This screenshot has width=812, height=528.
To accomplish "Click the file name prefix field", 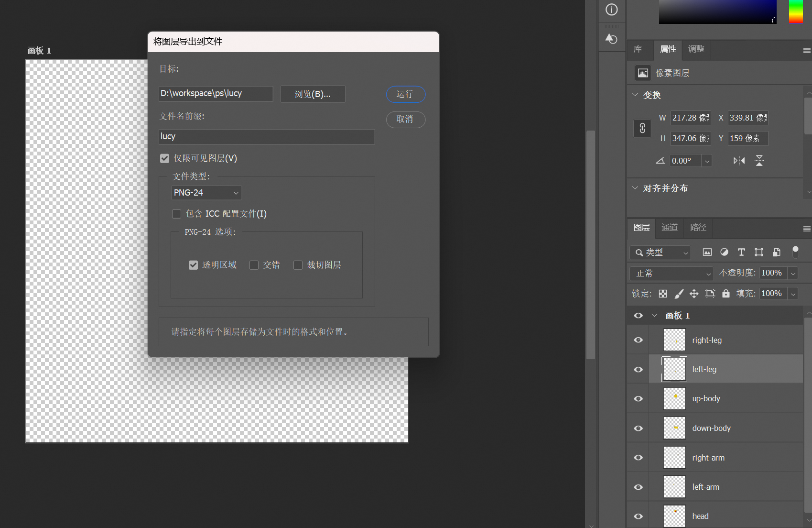I will tap(267, 137).
